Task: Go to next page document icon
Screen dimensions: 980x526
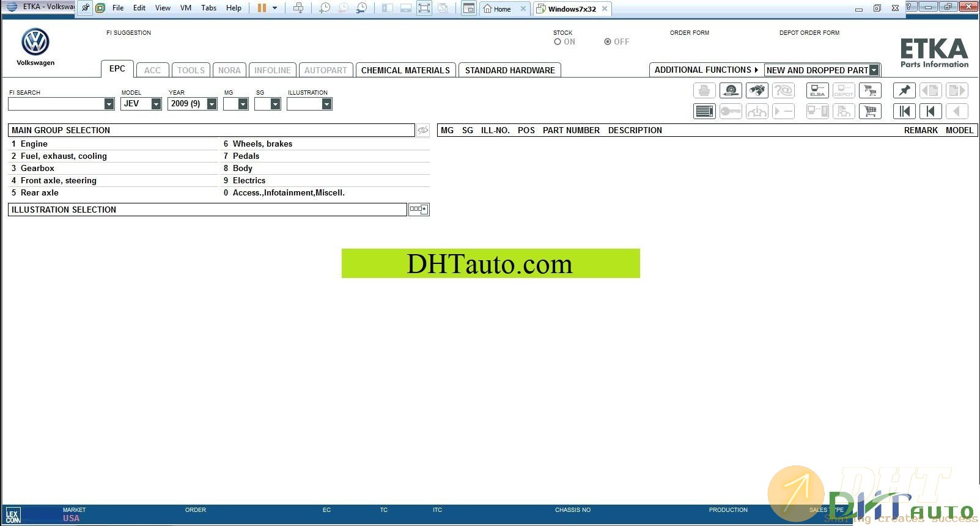Action: 957,90
